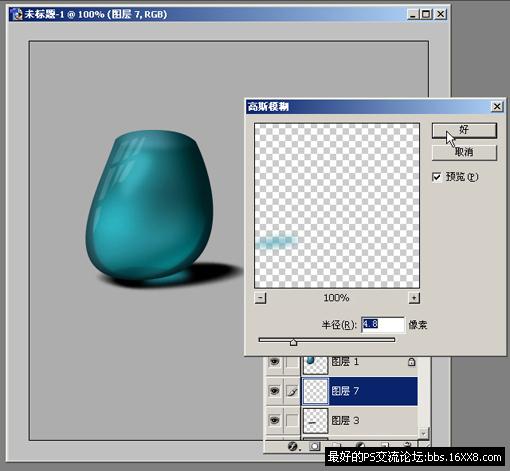Click the 半径 radius input field
Image resolution: width=510 pixels, height=471 pixels.
(x=383, y=324)
